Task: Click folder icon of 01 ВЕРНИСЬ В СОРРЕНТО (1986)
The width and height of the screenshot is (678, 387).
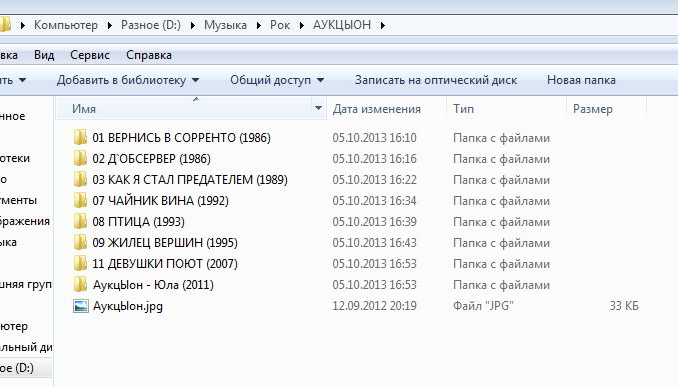Action: (x=80, y=138)
